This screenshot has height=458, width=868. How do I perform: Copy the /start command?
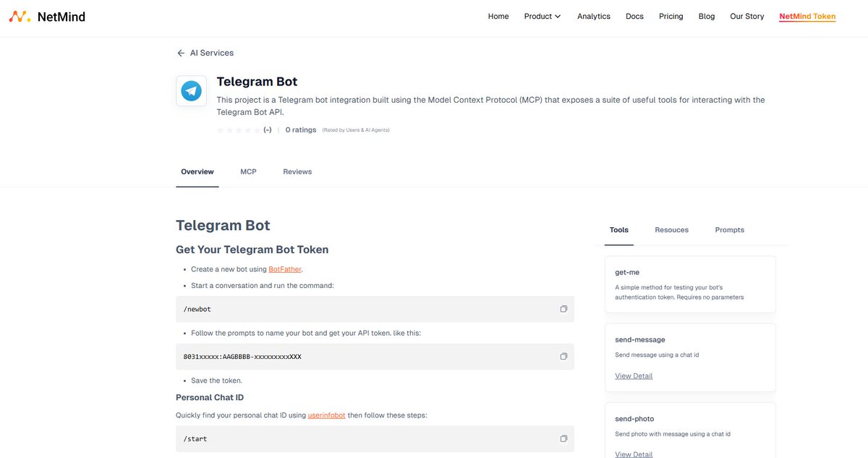(563, 438)
